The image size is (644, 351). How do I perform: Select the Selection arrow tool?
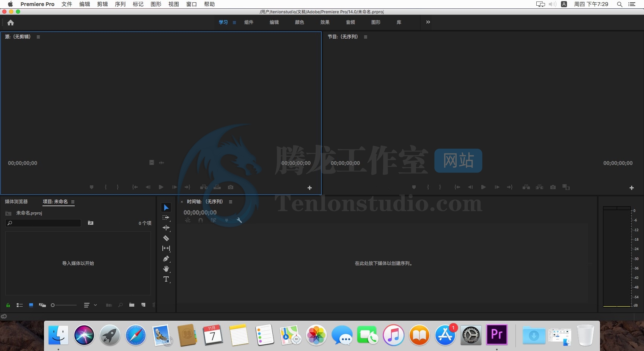[x=166, y=207]
